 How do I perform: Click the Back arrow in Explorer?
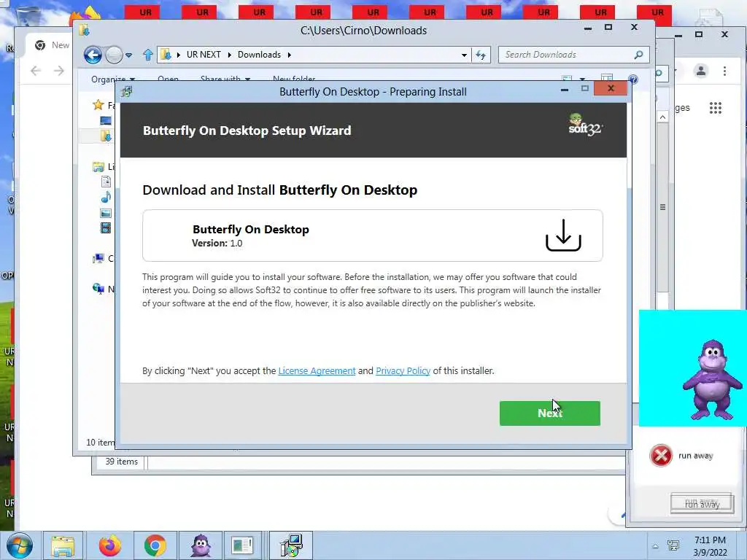pyautogui.click(x=93, y=55)
